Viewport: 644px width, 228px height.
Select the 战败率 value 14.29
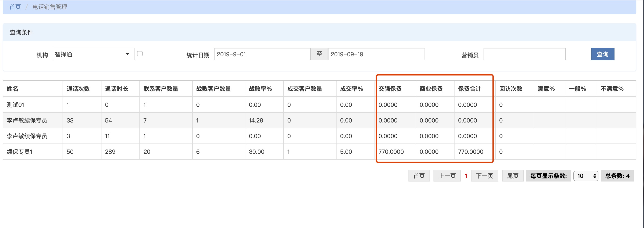tap(256, 120)
